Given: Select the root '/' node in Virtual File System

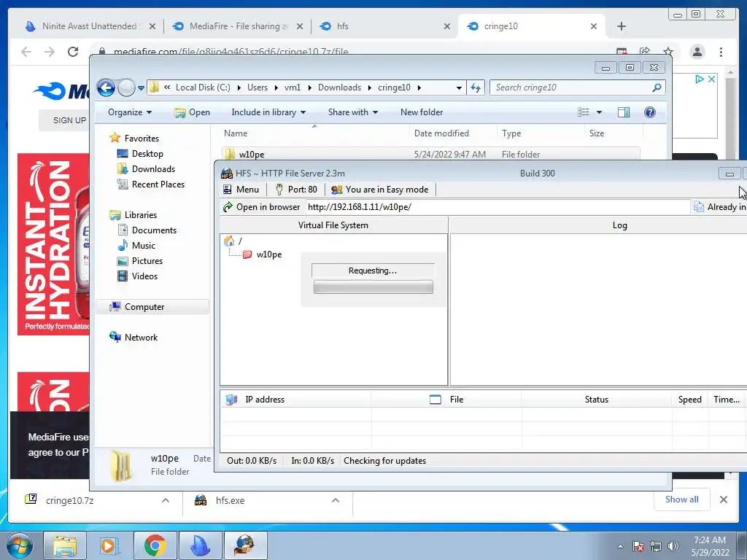Looking at the screenshot, I should point(233,241).
